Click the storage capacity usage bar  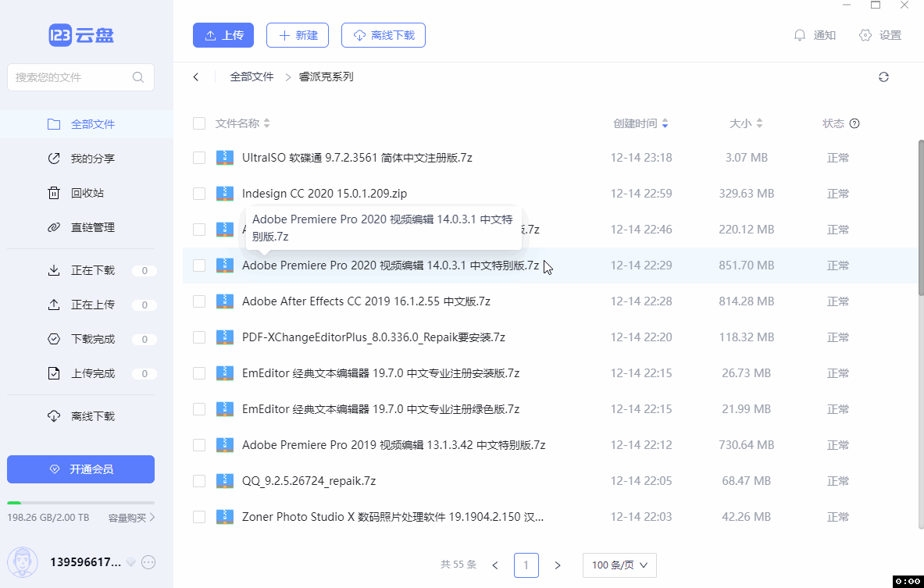pyautogui.click(x=80, y=503)
